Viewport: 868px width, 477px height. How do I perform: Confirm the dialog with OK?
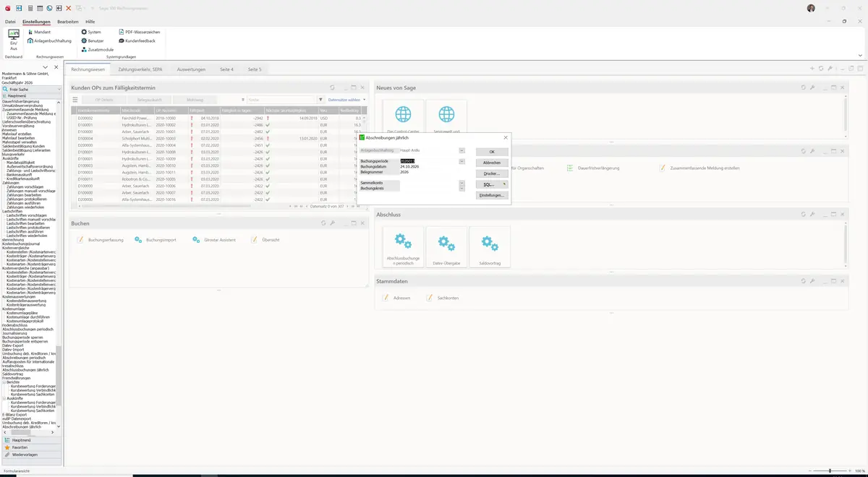click(492, 152)
